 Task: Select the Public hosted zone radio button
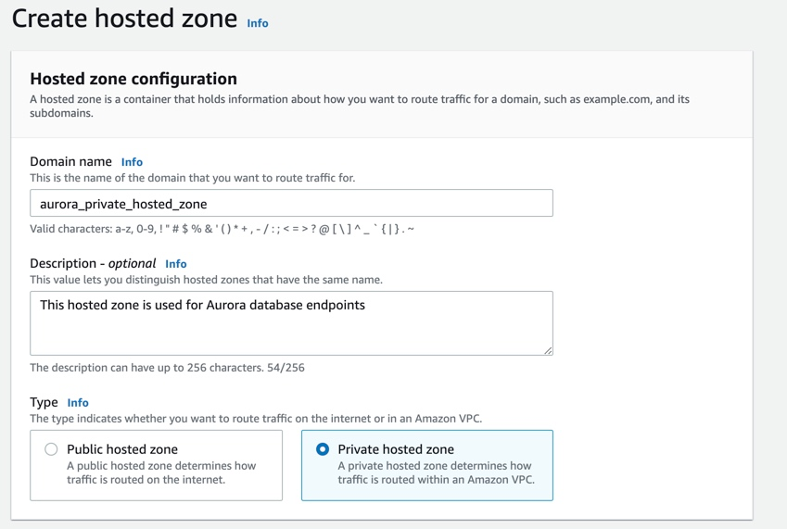pos(51,449)
